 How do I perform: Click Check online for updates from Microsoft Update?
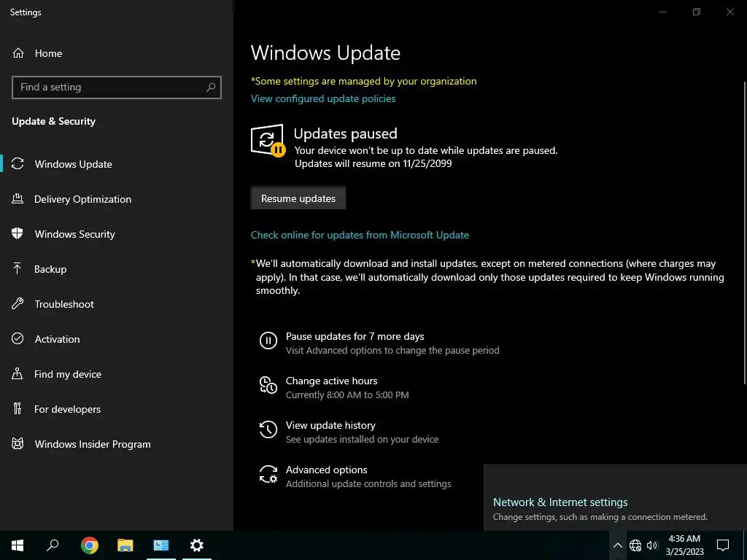pos(360,235)
